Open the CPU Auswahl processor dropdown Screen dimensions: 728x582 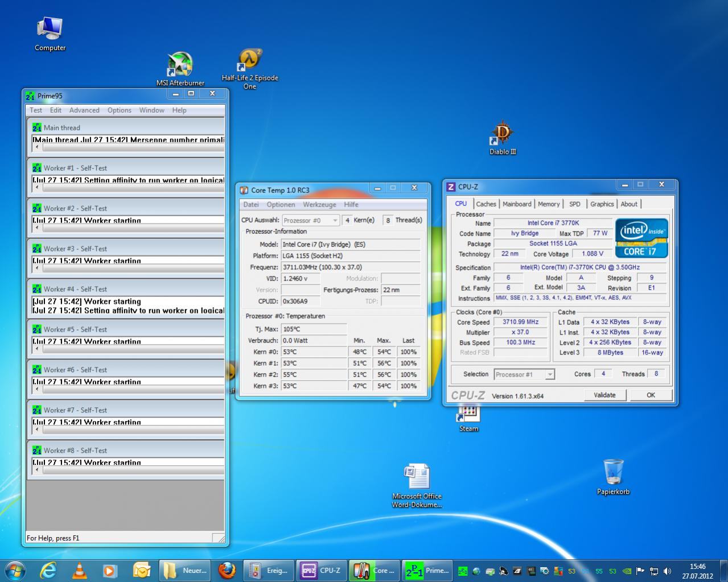click(311, 220)
